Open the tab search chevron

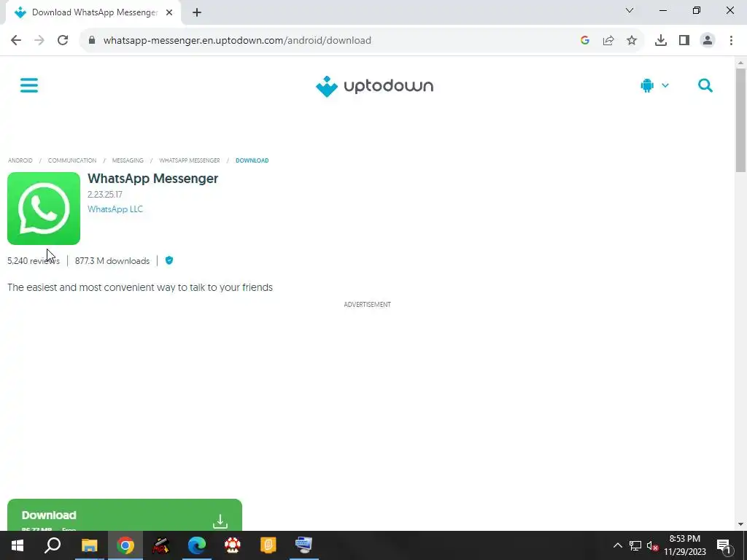click(630, 10)
